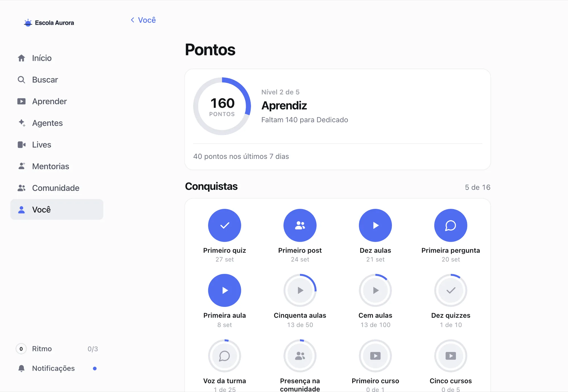The image size is (568, 392).
Task: Click the Você profile icon in sidebar
Action: [x=22, y=210]
